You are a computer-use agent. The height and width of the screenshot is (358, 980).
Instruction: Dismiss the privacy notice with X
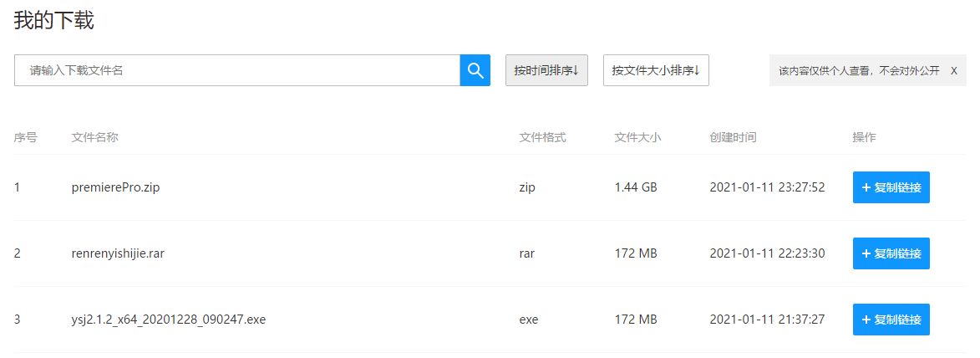pyautogui.click(x=954, y=71)
